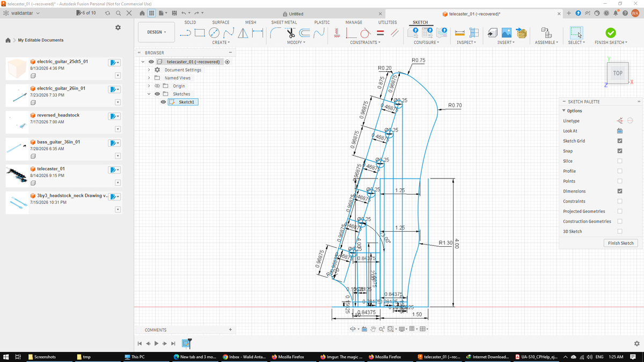Enable the Slice checkbox
The image size is (644, 362).
pos(620,161)
